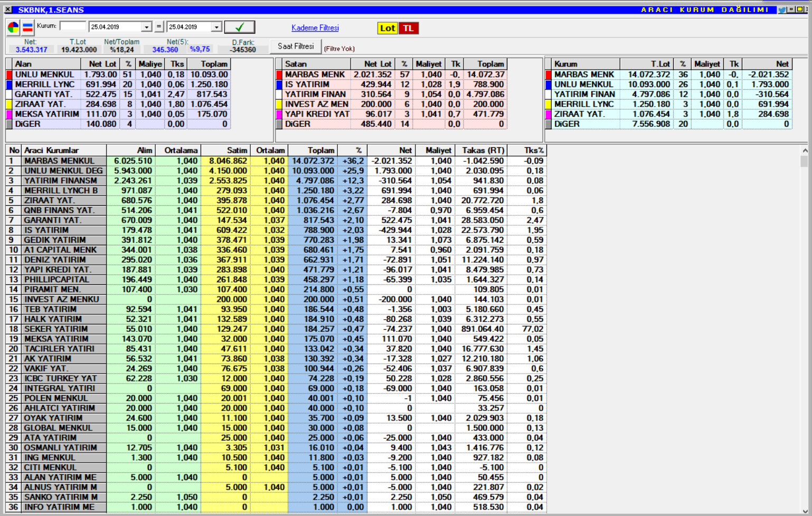Select the YATIRIM FINANSM row
812x516 pixels.
(276, 181)
